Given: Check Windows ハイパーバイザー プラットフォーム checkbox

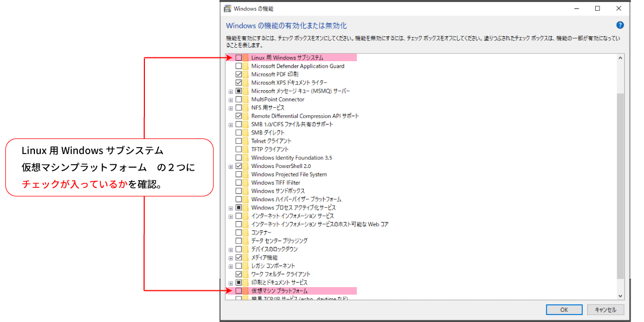Looking at the screenshot, I should pyautogui.click(x=239, y=199).
